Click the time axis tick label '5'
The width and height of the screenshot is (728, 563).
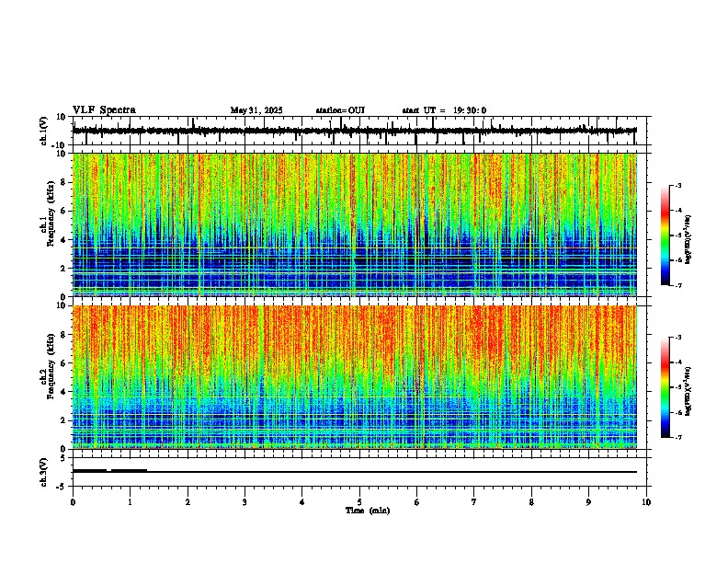[x=359, y=502]
